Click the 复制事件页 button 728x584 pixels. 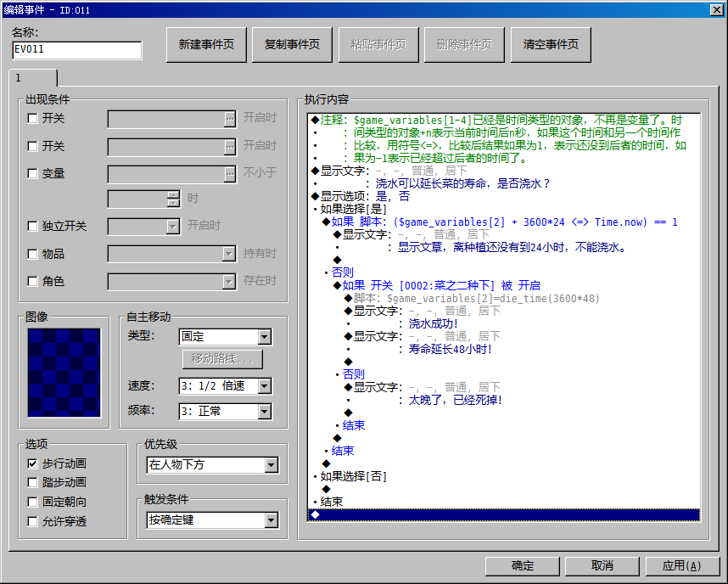(292, 45)
